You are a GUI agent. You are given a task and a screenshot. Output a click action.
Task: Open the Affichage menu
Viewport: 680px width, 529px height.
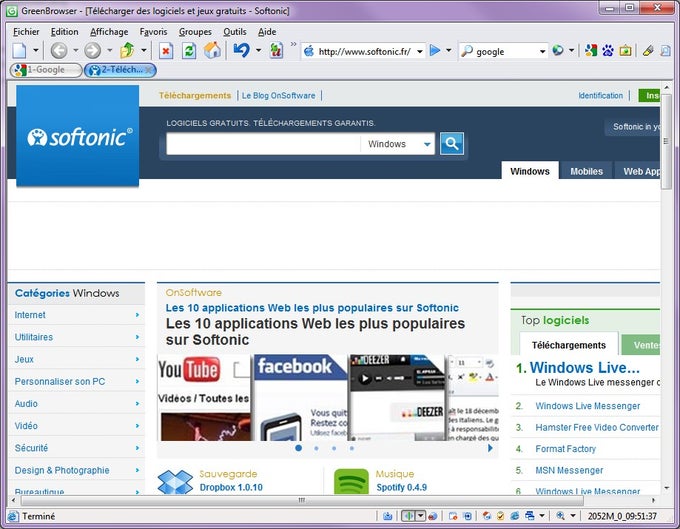(109, 32)
